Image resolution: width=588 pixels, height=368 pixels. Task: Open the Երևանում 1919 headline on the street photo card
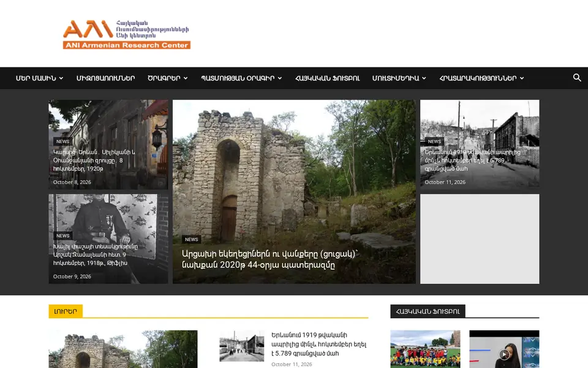(x=472, y=160)
